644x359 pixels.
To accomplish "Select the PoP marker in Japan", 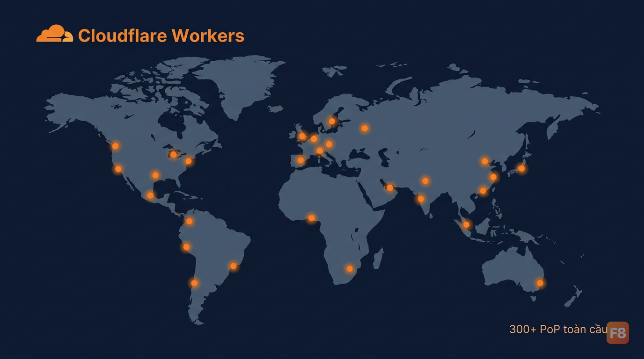I will pos(521,168).
